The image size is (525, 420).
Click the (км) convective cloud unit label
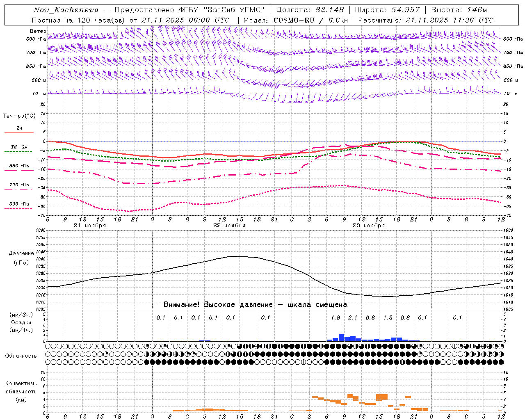[21, 399]
